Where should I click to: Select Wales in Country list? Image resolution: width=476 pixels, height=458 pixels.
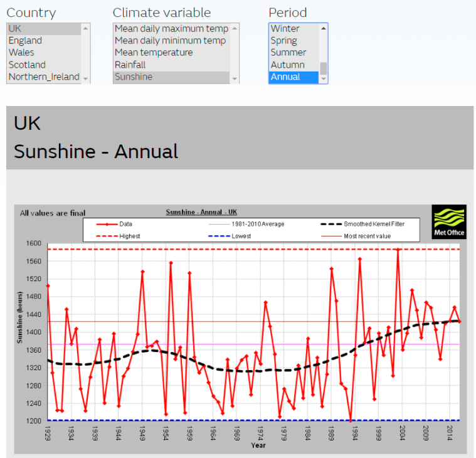(21, 53)
